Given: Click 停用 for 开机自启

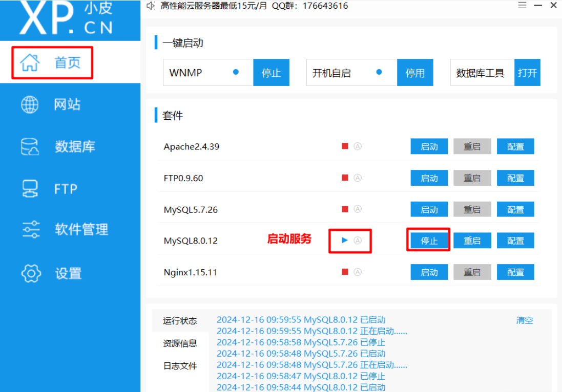Looking at the screenshot, I should (x=415, y=73).
